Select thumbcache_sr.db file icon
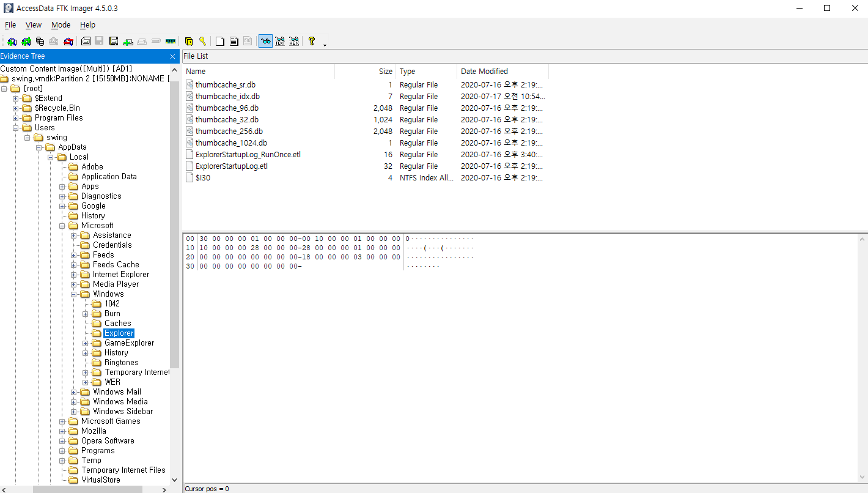Image resolution: width=868 pixels, height=493 pixels. [x=189, y=84]
